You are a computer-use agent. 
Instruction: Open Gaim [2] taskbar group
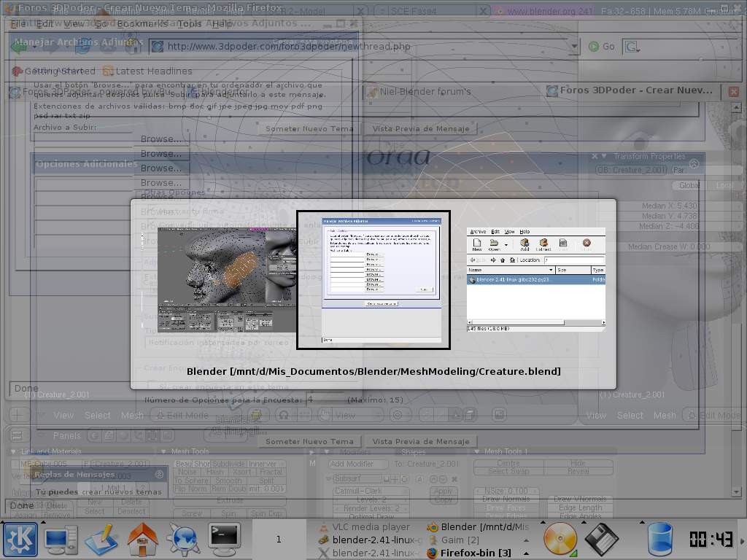(x=479, y=540)
